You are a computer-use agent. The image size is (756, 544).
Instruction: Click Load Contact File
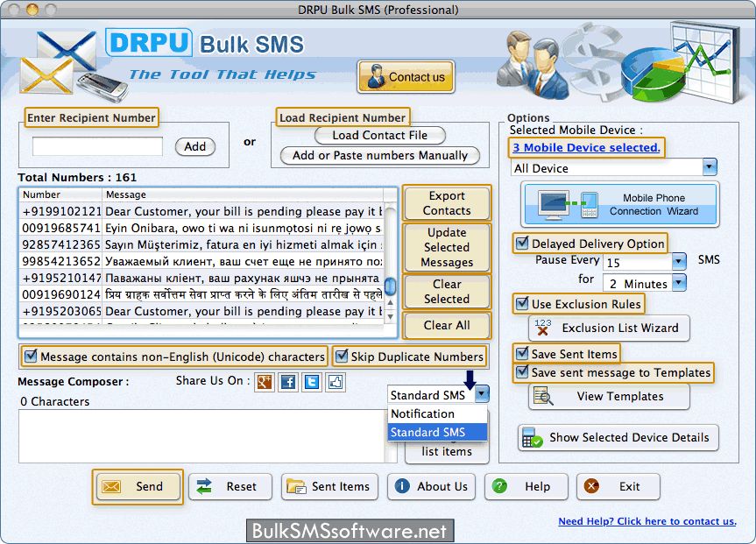[380, 136]
